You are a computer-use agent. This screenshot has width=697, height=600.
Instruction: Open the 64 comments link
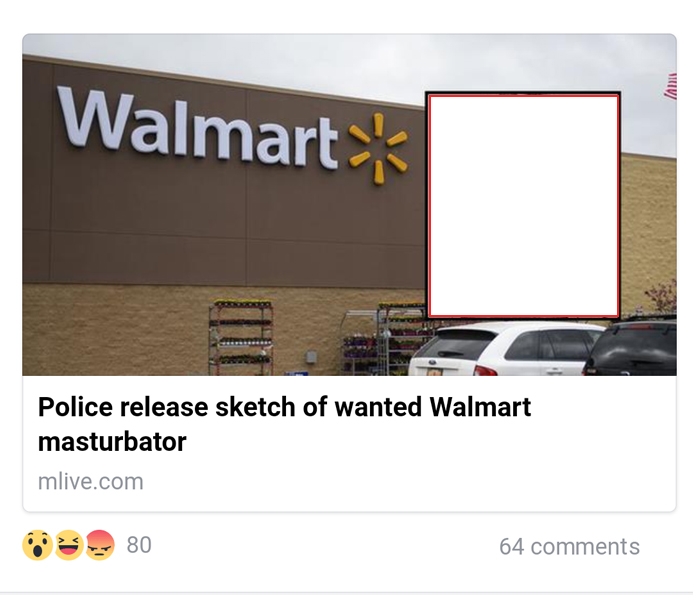pos(569,546)
